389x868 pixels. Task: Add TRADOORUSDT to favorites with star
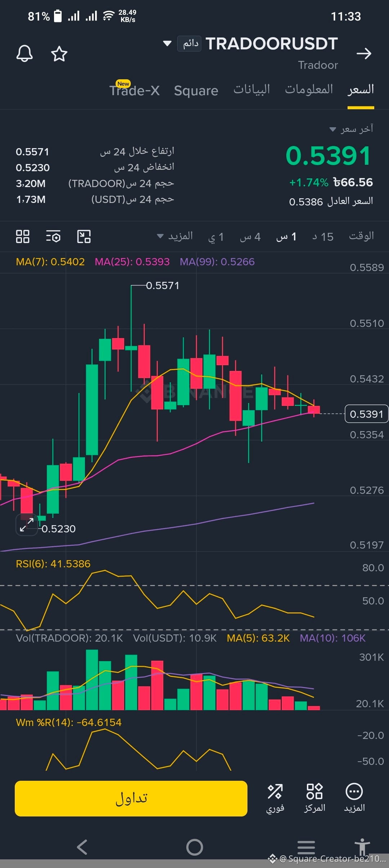pos(59,54)
